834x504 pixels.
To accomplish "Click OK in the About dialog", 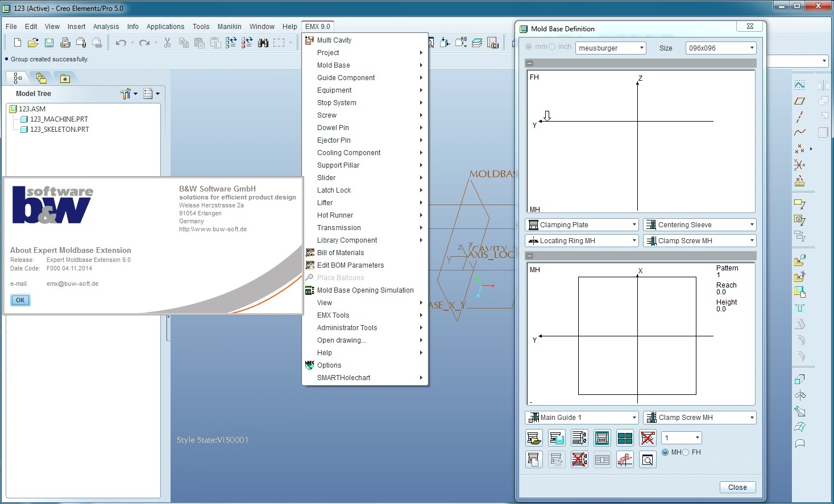I will point(20,300).
